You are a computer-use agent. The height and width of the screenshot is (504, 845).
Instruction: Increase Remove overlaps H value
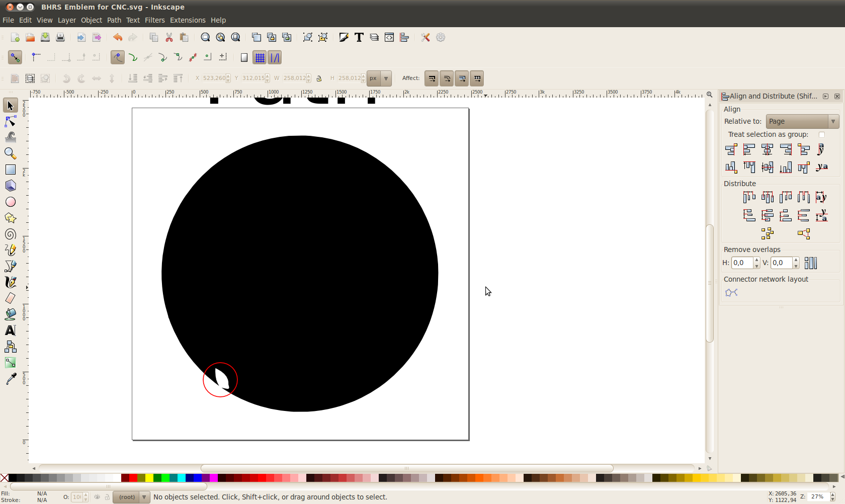[x=756, y=260]
